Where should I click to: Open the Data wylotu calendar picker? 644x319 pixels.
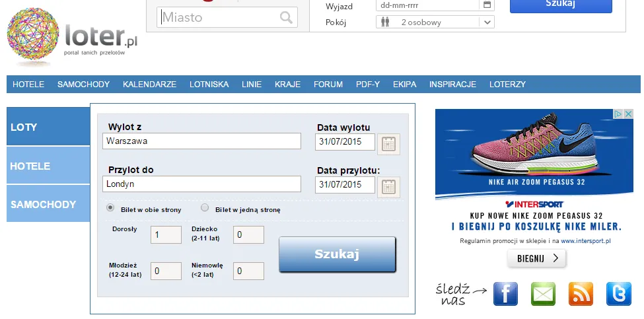click(x=388, y=144)
